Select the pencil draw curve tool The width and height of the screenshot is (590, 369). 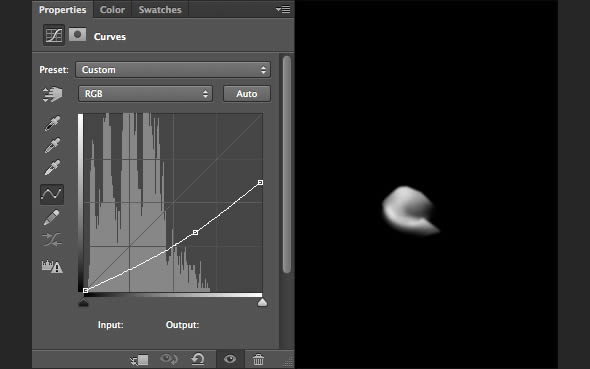52,217
